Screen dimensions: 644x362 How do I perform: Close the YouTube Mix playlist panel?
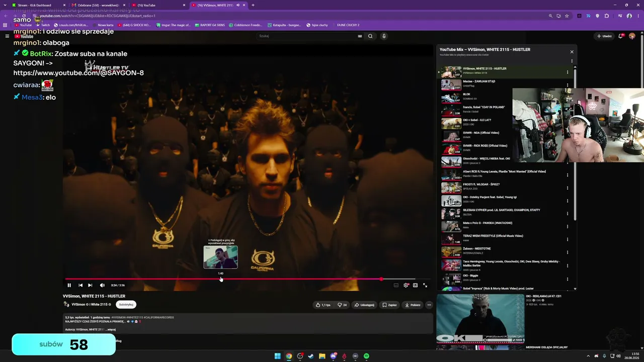point(572,52)
